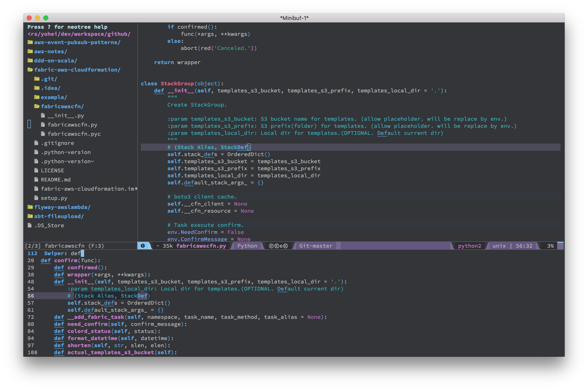Click the fabric-aws-cloudformation.im file icon
Viewport: 588px width, 390px height.
click(x=36, y=189)
